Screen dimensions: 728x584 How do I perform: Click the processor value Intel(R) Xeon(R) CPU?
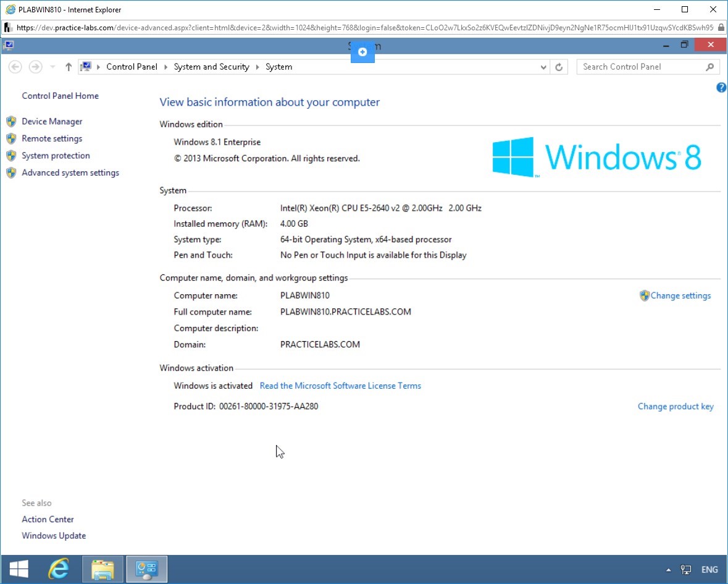pyautogui.click(x=381, y=208)
